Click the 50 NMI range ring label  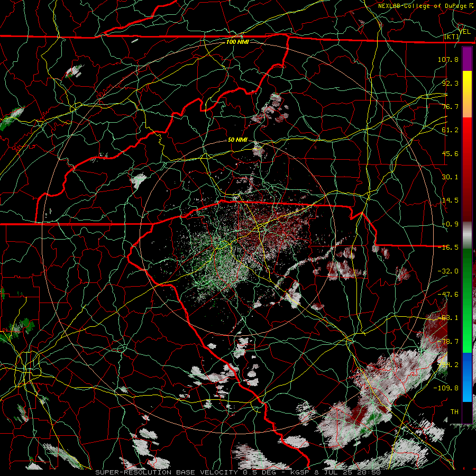tap(237, 140)
